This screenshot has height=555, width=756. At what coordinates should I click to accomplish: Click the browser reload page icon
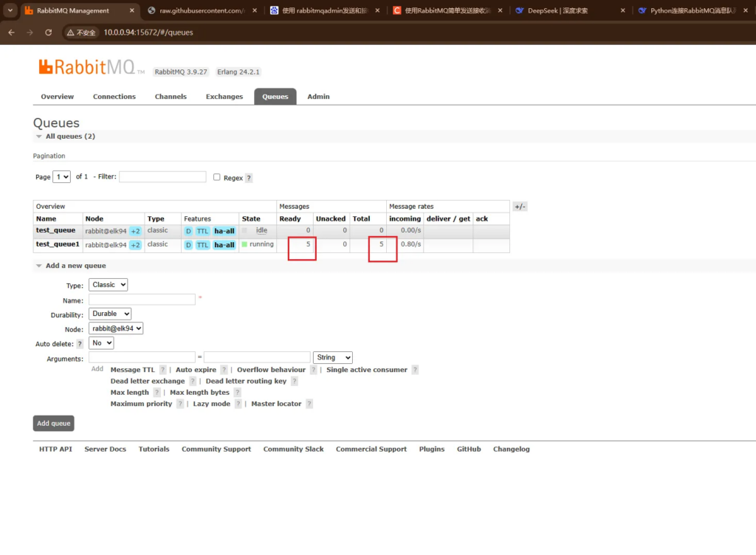(x=49, y=32)
